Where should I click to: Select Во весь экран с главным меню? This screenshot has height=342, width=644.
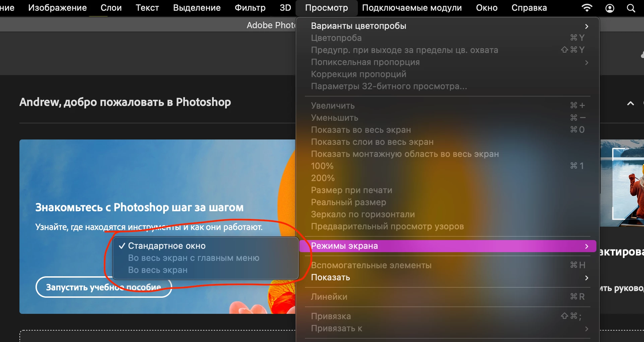[x=205, y=258]
